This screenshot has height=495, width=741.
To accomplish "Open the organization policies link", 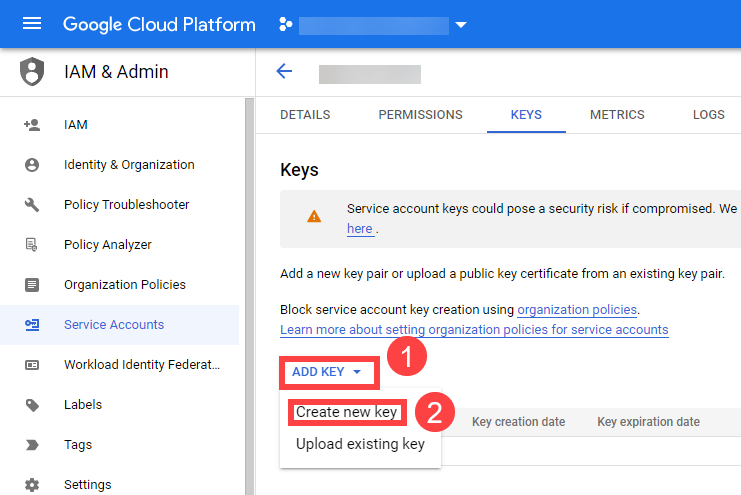I will pos(577,310).
